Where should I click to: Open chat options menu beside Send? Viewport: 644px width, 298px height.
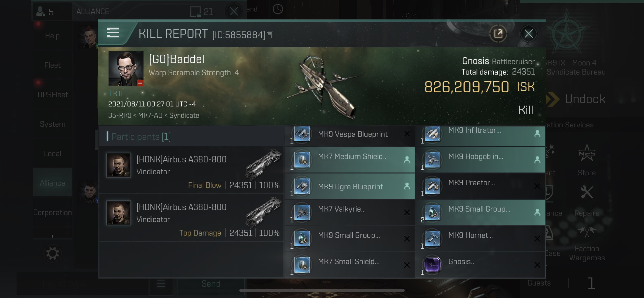(161, 284)
